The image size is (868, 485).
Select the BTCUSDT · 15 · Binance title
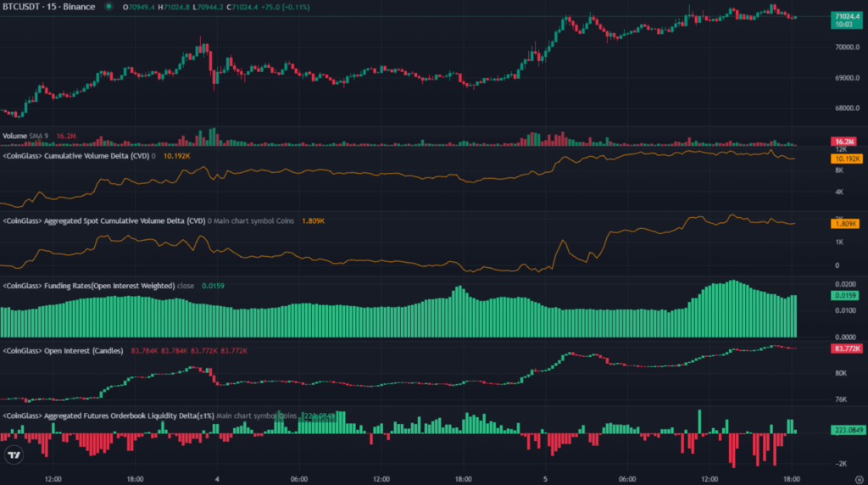[48, 7]
